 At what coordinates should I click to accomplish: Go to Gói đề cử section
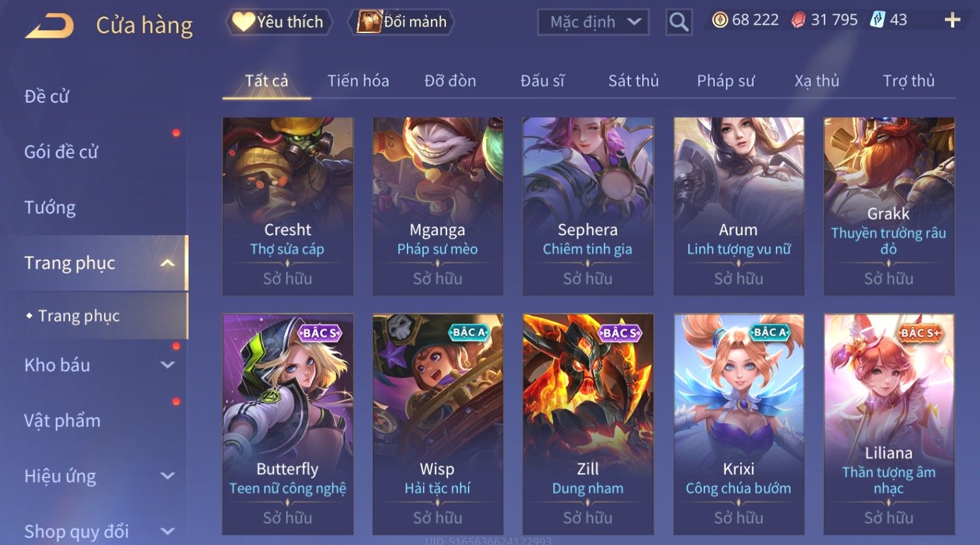click(61, 152)
